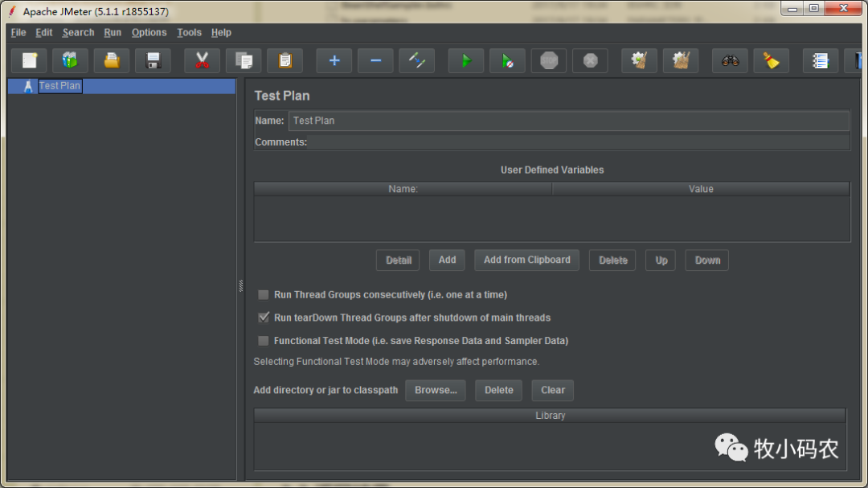The height and width of the screenshot is (488, 868).
Task: Click Start no pauses icon
Action: pyautogui.click(x=507, y=60)
